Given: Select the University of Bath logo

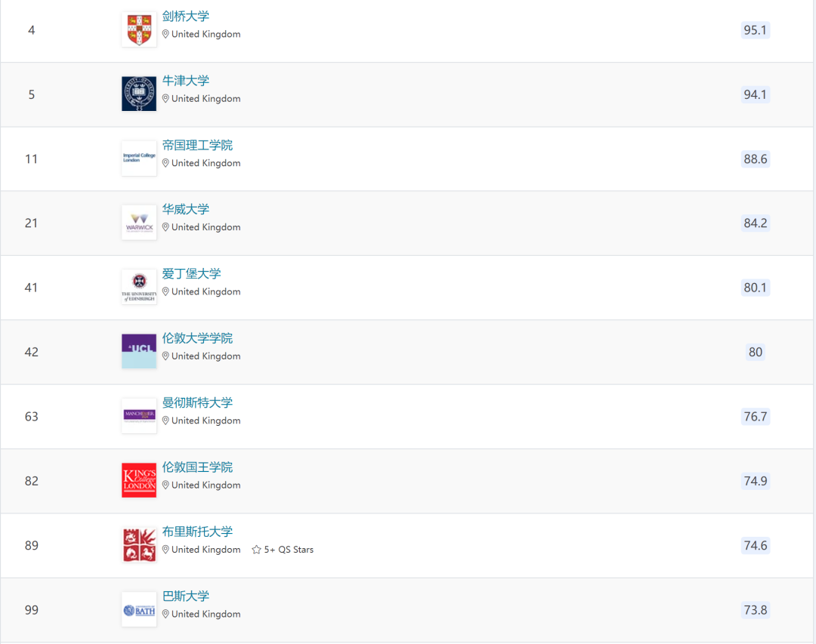Looking at the screenshot, I should pyautogui.click(x=139, y=609).
